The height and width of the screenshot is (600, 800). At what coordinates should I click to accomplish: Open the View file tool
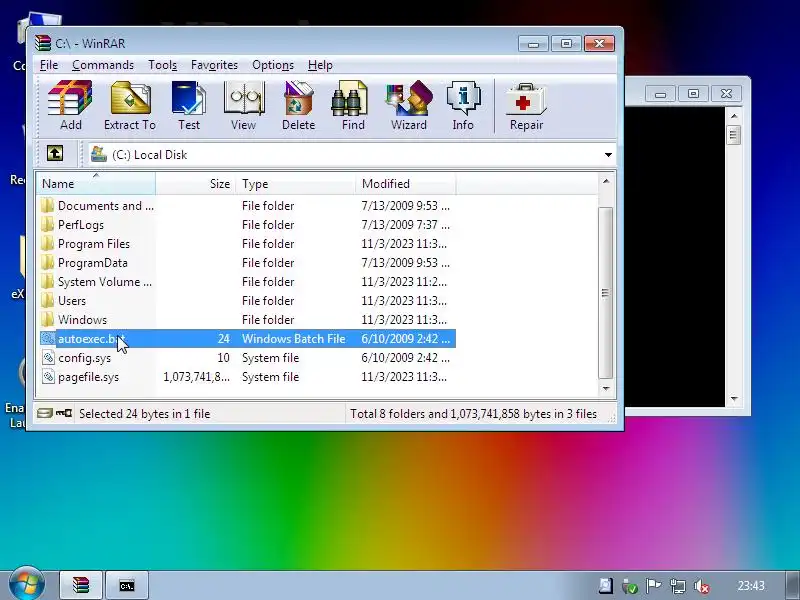click(243, 106)
